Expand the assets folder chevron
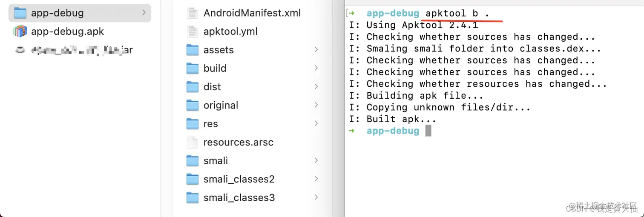The image size is (644, 217). (316, 50)
